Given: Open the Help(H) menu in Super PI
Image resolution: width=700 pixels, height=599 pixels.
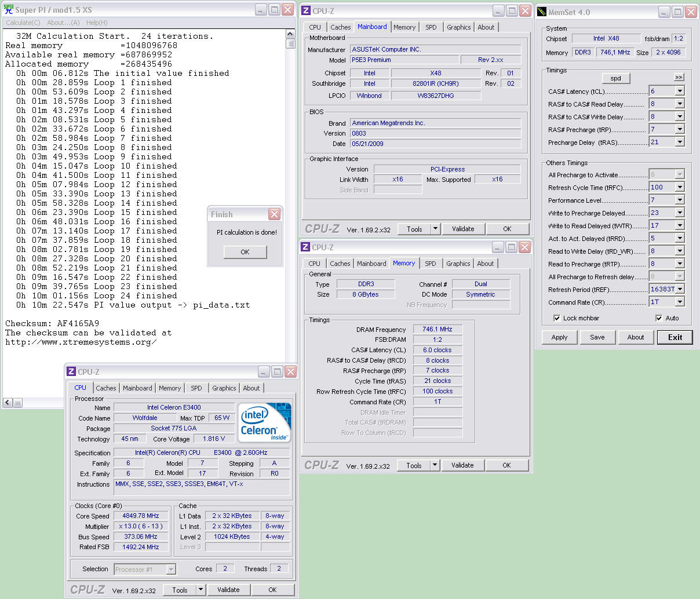Looking at the screenshot, I should click(97, 23).
